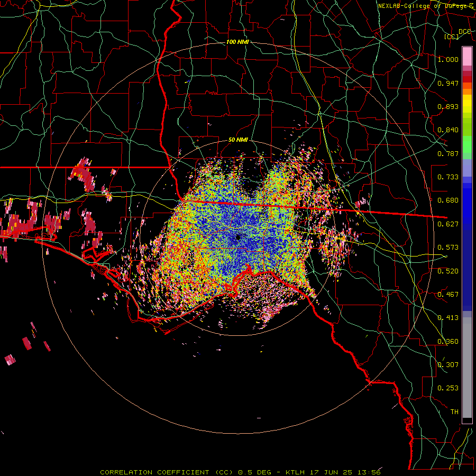Select the 0.253 legend value
The height and width of the screenshot is (476, 476).
pos(448,388)
